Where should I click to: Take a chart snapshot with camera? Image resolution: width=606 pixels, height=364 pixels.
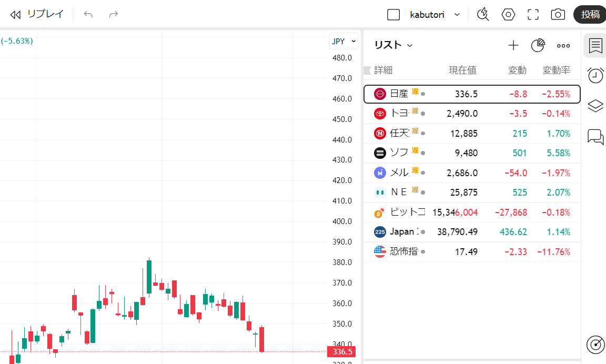click(558, 15)
